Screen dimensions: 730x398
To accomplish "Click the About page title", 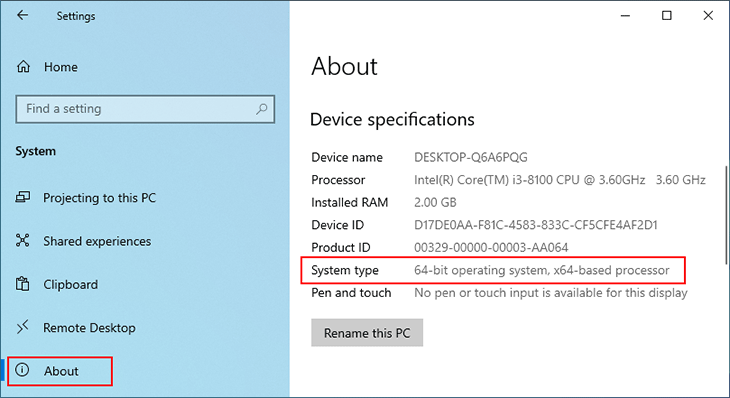I will (x=344, y=66).
